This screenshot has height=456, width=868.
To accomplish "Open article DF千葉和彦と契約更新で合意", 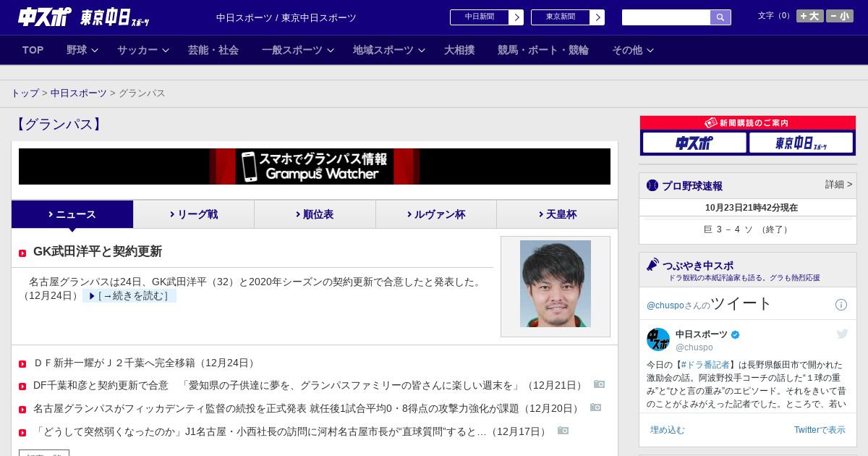I will 309,385.
